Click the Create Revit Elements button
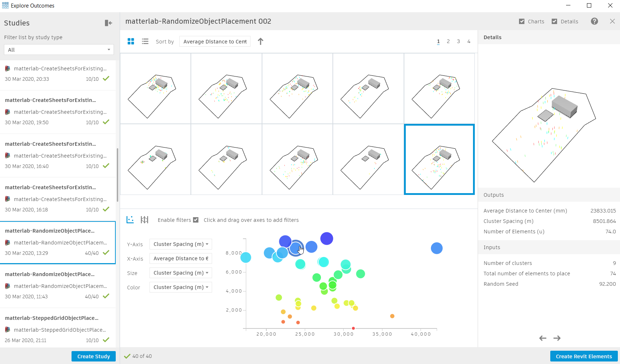Image resolution: width=620 pixels, height=364 pixels. pyautogui.click(x=584, y=356)
